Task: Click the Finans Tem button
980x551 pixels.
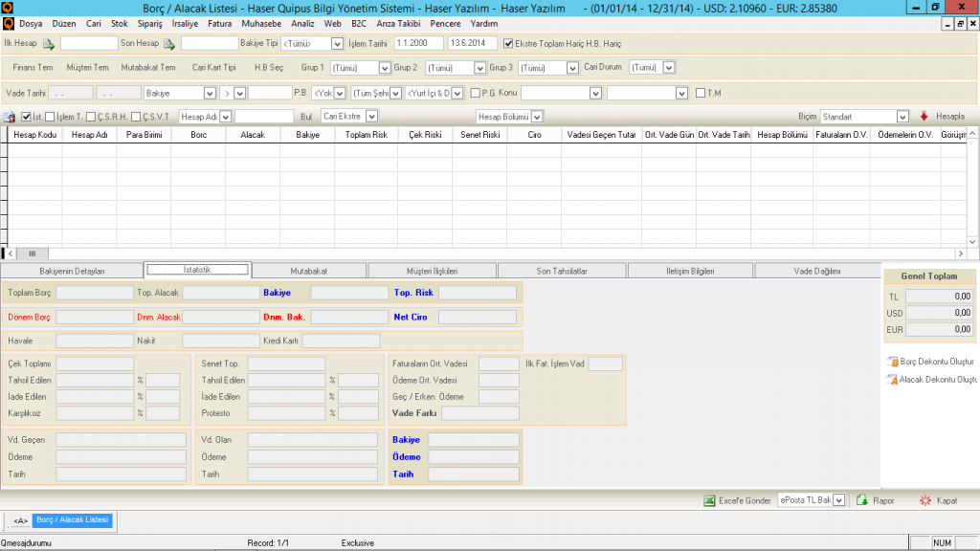Action: click(x=33, y=68)
